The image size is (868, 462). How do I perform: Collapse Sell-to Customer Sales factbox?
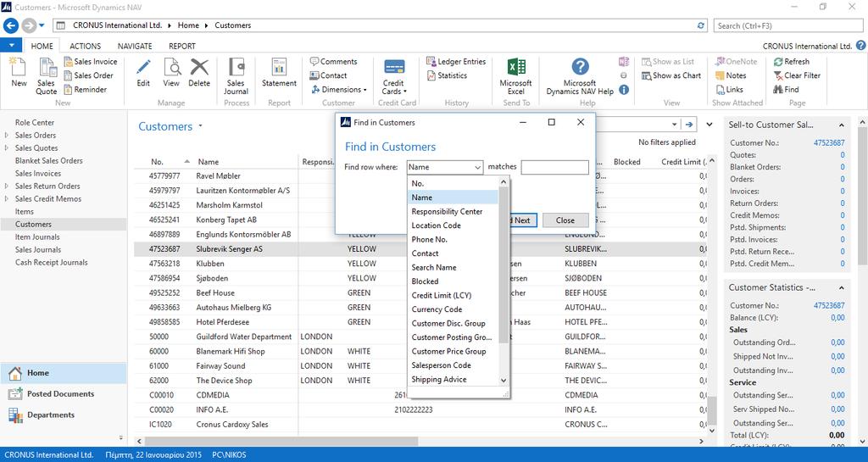[842, 125]
